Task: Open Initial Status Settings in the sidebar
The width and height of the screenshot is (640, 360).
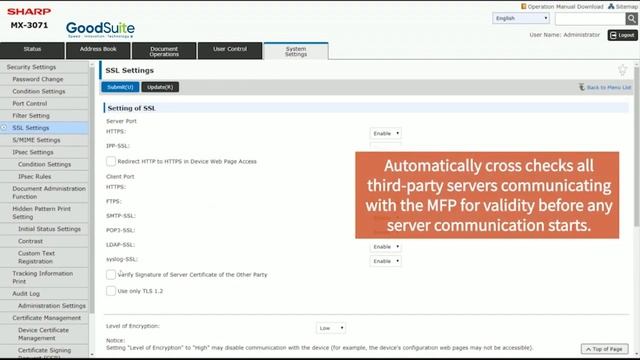Action: [44, 229]
